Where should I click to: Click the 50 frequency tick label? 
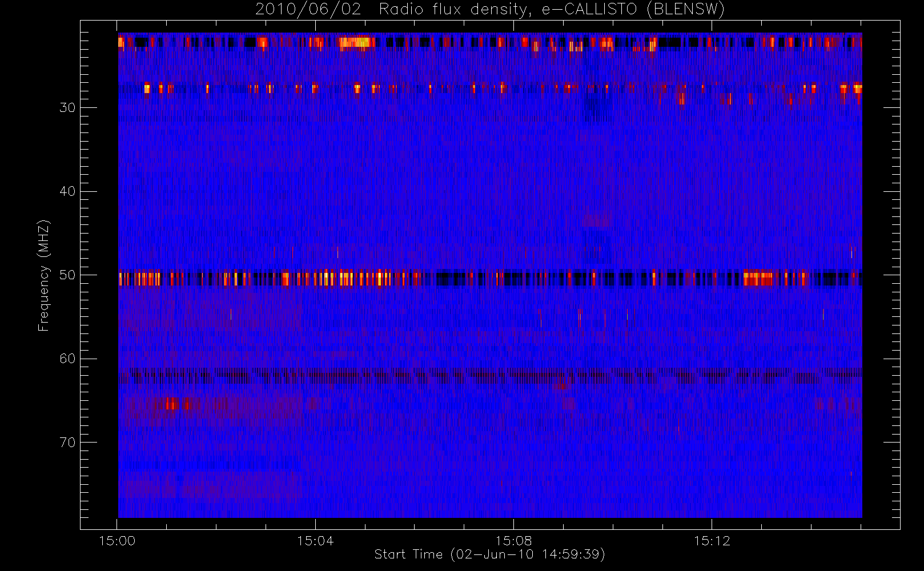tap(67, 275)
